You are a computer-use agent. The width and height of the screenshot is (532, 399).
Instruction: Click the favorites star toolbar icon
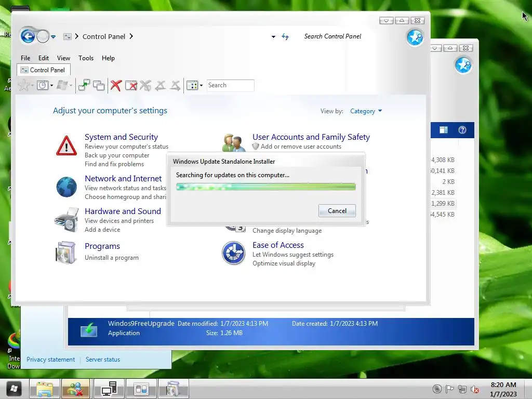point(24,85)
